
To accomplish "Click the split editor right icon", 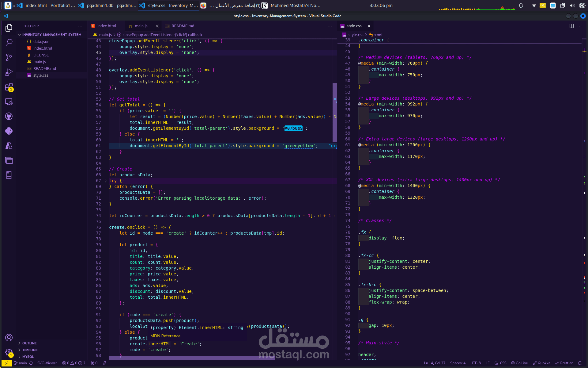I will 571,26.
